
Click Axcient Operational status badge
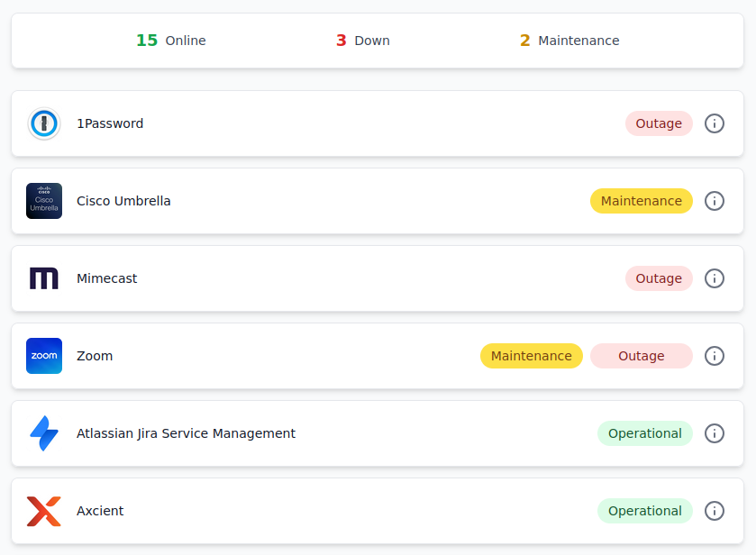[644, 511]
